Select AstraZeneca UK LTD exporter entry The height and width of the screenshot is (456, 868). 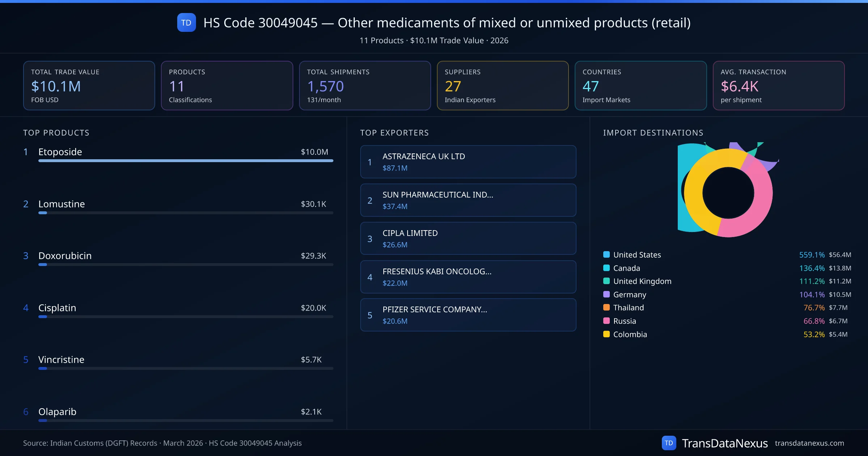pyautogui.click(x=468, y=162)
